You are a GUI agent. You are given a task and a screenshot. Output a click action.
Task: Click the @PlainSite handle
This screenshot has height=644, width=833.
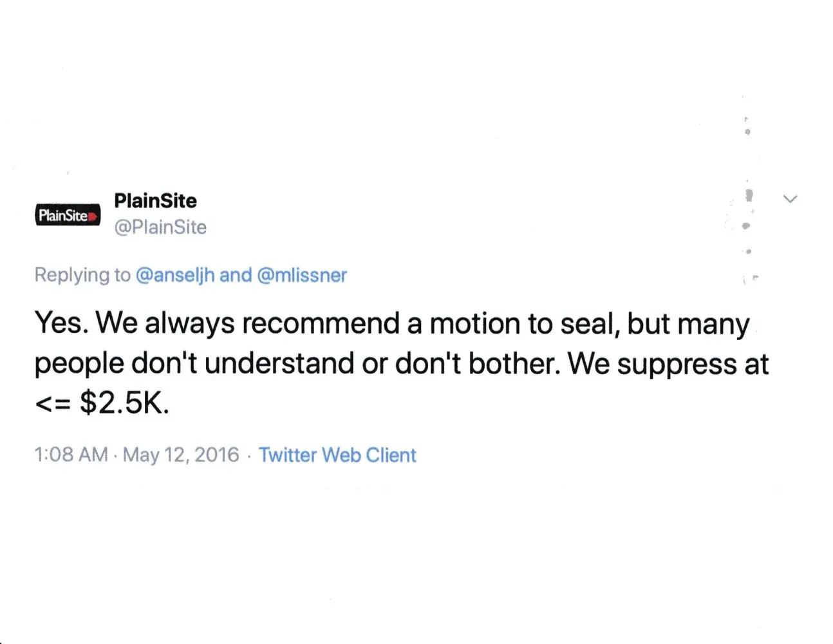(x=160, y=227)
